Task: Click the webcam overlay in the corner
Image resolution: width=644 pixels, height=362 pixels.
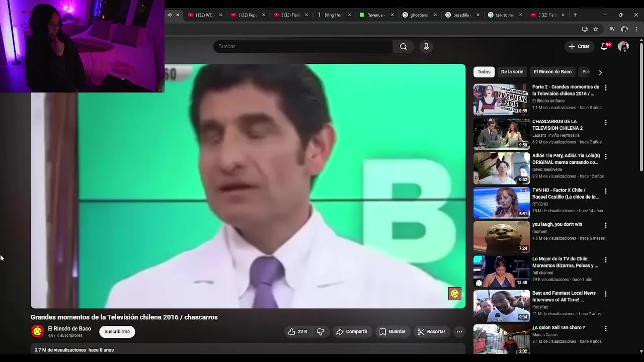Action: click(82, 46)
